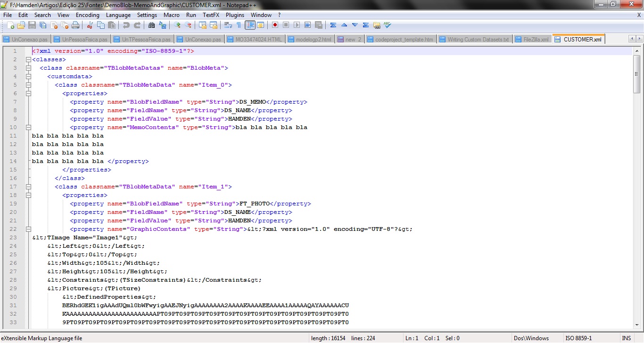Toggle word wrap toolbar button
Image resolution: width=644 pixels, height=343 pixels.
coord(228,25)
